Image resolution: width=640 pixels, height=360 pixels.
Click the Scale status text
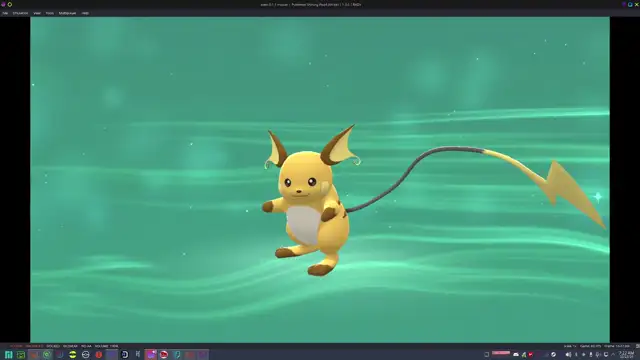tap(570, 346)
